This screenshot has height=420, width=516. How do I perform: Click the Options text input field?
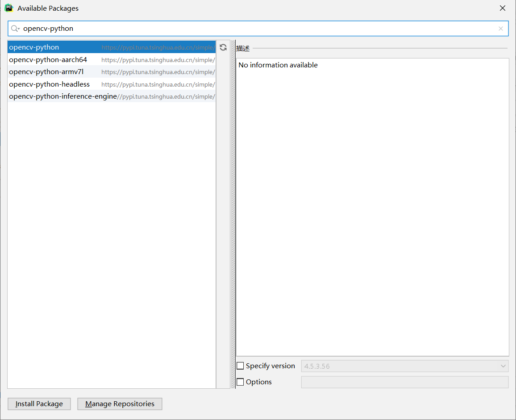405,382
